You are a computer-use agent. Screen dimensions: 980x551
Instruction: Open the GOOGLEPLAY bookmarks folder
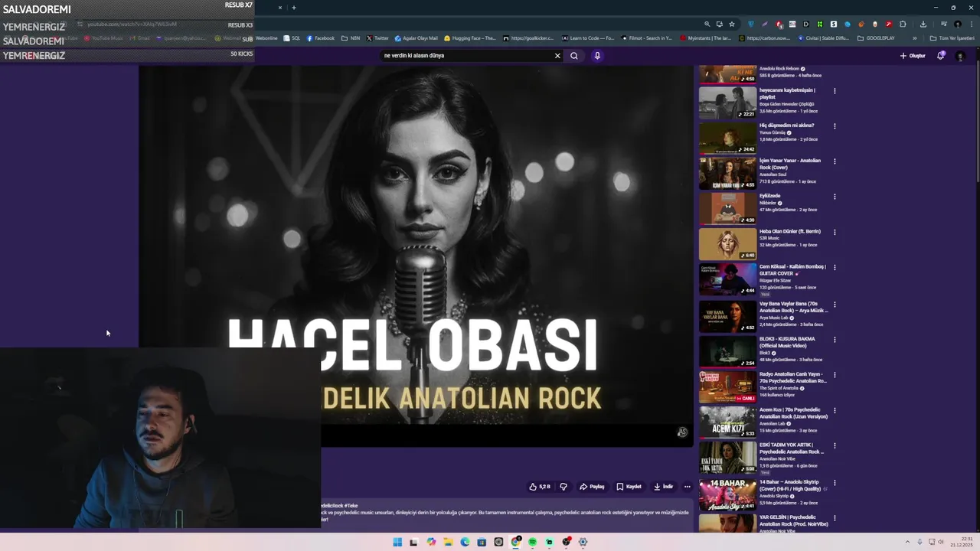876,38
